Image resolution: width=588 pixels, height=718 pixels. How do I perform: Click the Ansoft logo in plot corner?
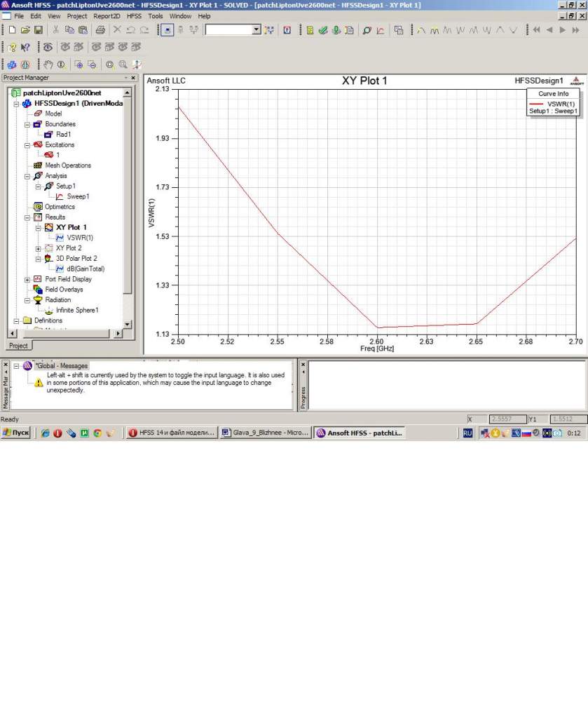tap(577, 81)
